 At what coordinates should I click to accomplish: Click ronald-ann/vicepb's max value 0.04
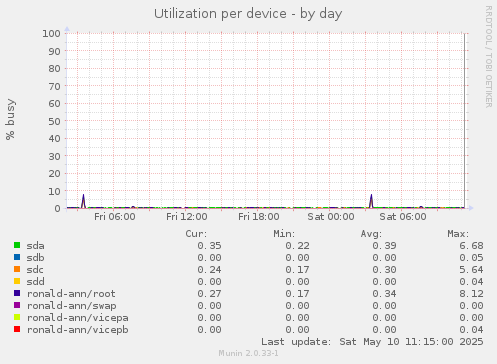click(471, 330)
